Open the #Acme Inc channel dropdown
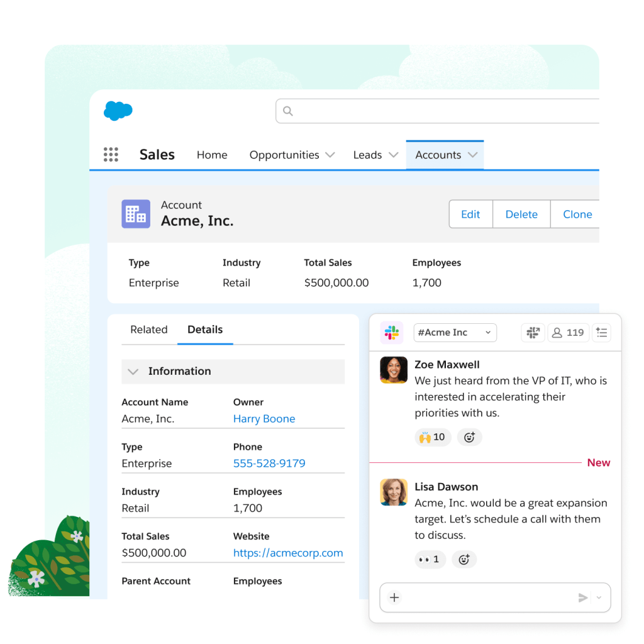644x644 pixels. pyautogui.click(x=455, y=333)
